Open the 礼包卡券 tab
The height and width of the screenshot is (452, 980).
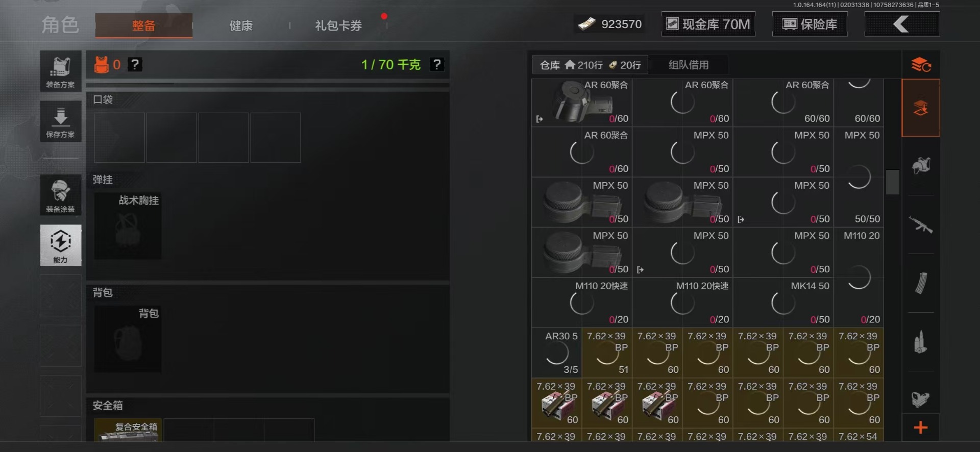[x=338, y=26]
